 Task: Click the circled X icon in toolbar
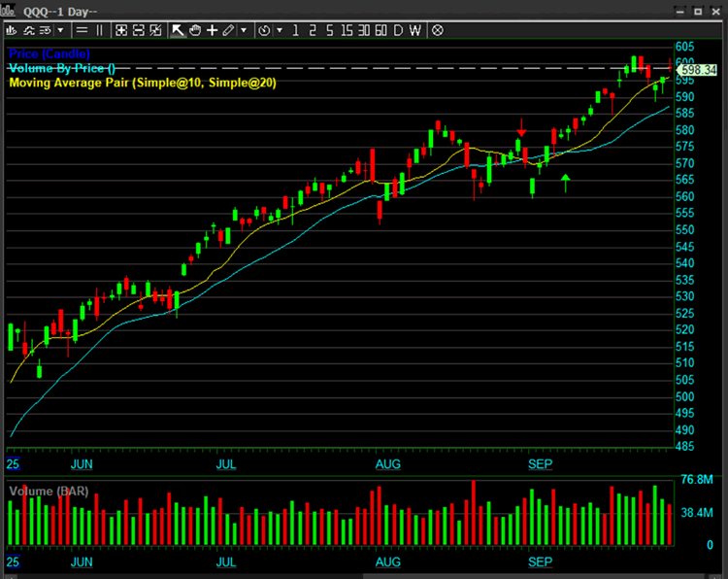437,30
